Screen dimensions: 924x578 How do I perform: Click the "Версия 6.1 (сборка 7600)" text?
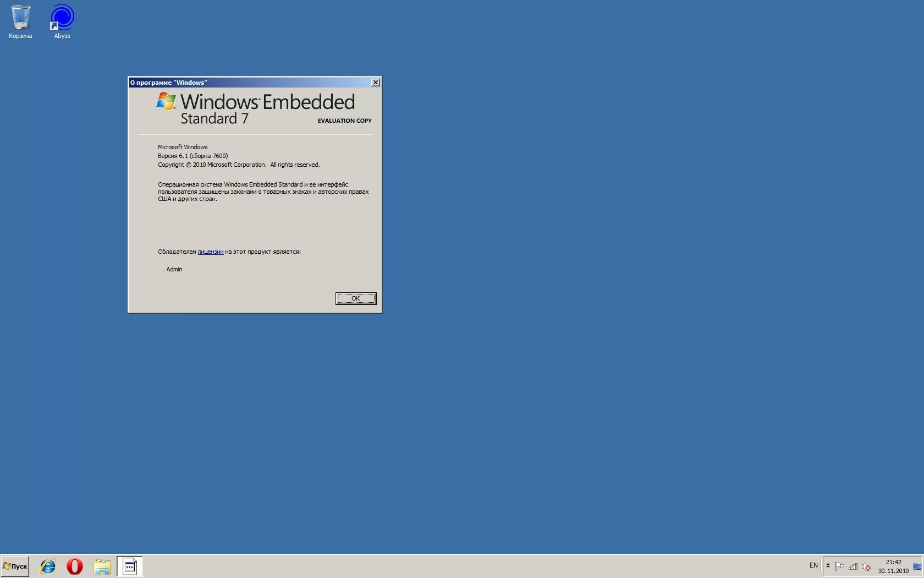tap(193, 156)
